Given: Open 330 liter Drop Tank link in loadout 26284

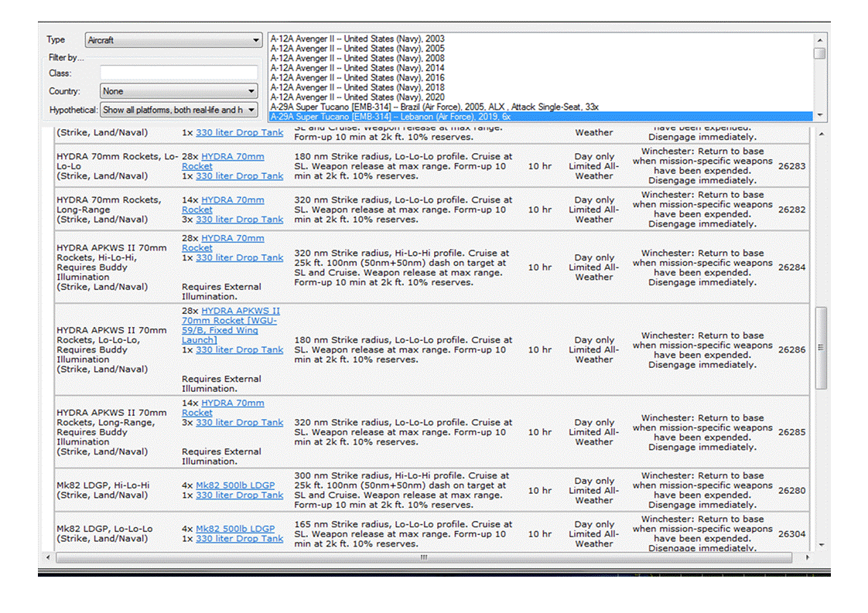Looking at the screenshot, I should click(x=240, y=258).
